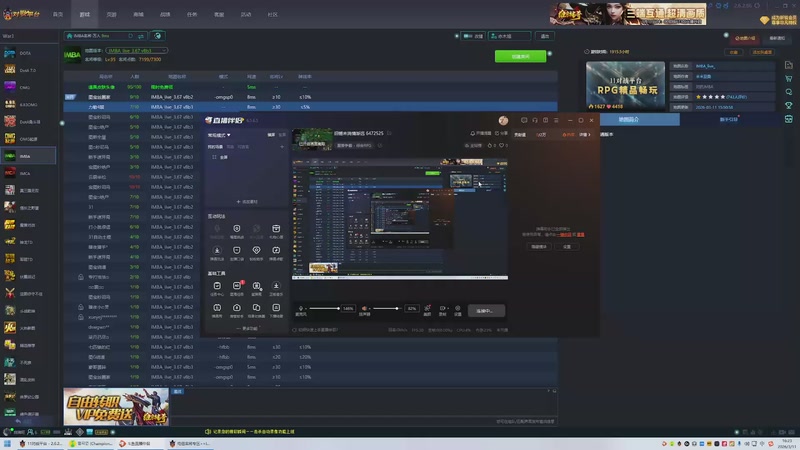Click the RPG map thumbnail image
The width and height of the screenshot is (800, 450).
coord(626,86)
